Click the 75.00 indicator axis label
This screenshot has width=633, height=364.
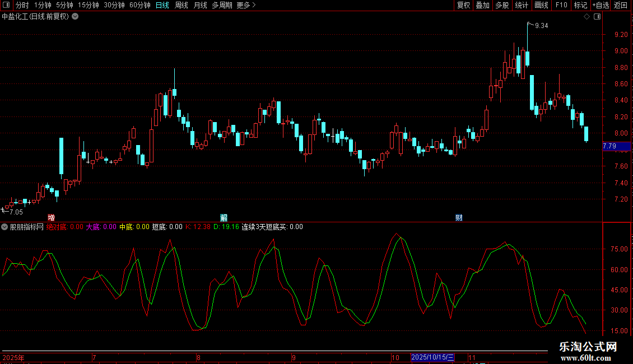pos(619,249)
